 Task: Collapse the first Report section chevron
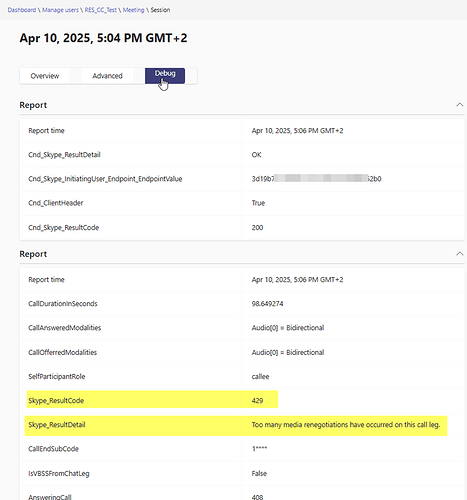(x=460, y=105)
